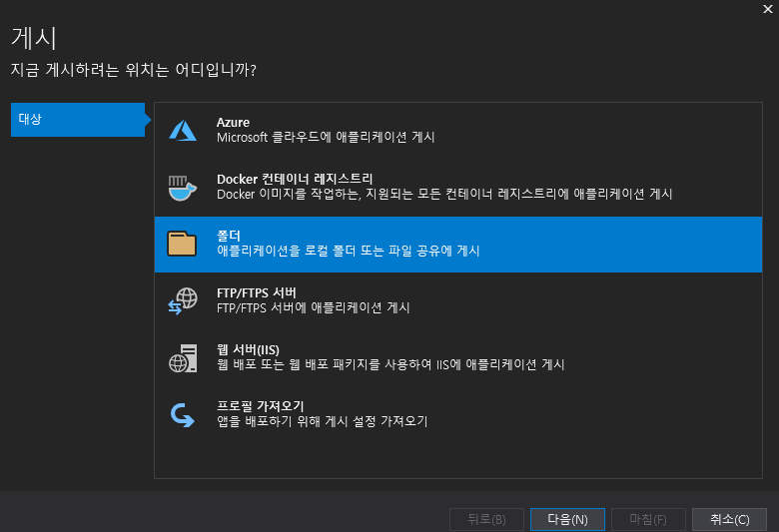Click the FTP/FTPS globe with arrows icon
The image size is (779, 532).
[x=183, y=301]
